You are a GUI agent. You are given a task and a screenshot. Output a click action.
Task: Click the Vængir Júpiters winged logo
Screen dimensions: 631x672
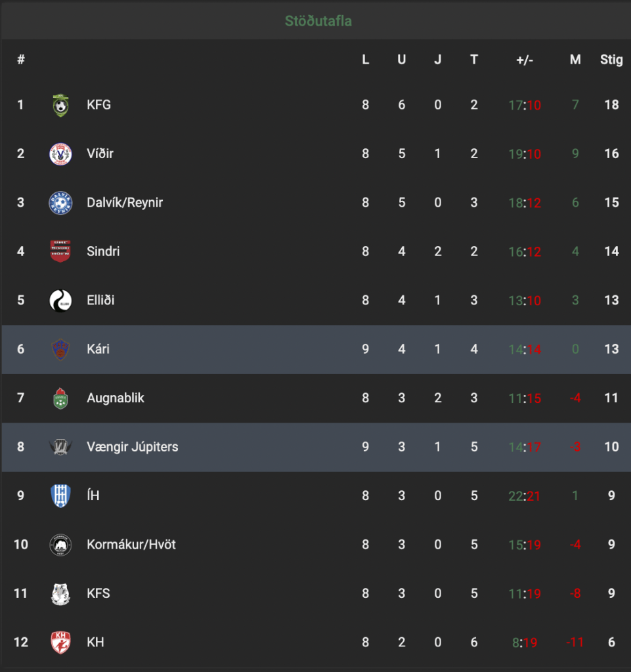tap(60, 447)
